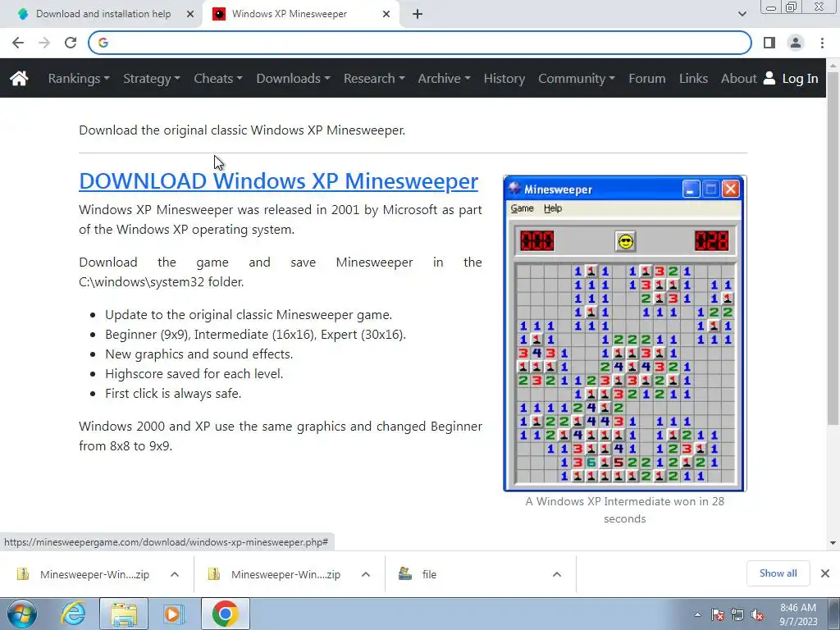Open first Minesweeper-Win zip download
840x630 pixels.
click(x=94, y=574)
